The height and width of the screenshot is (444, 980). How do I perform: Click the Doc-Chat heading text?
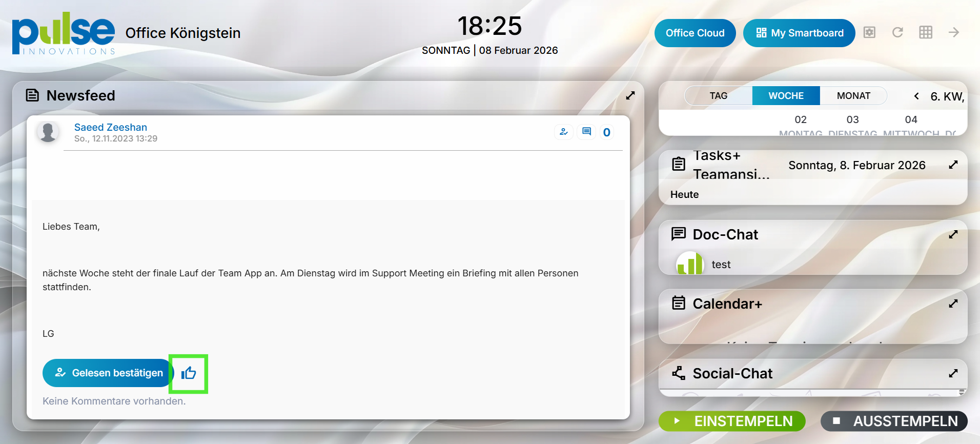[x=725, y=234]
